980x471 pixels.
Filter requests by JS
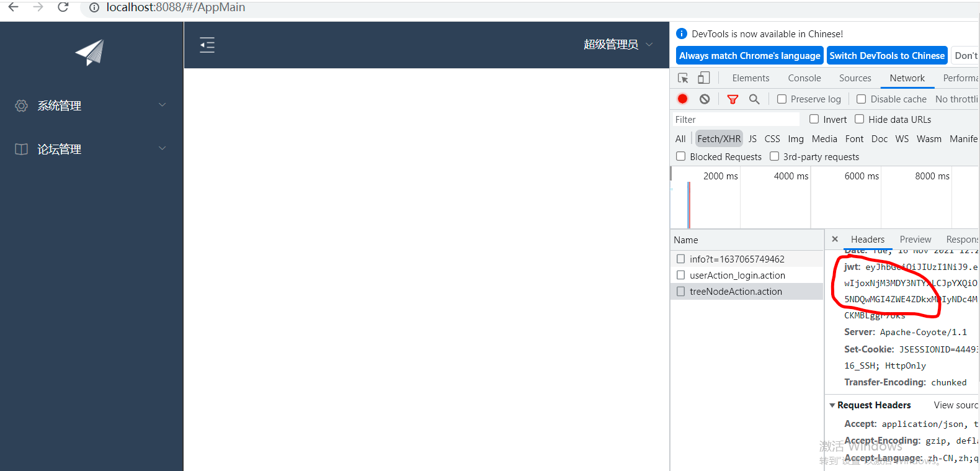tap(752, 139)
